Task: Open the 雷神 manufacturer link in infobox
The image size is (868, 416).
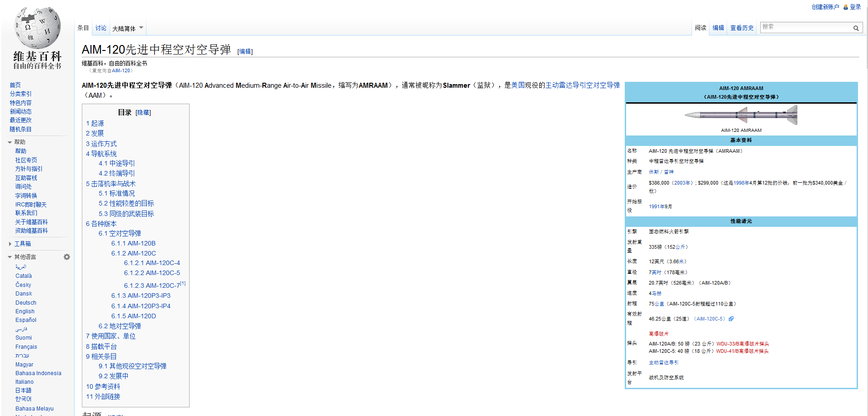Action: [669, 172]
